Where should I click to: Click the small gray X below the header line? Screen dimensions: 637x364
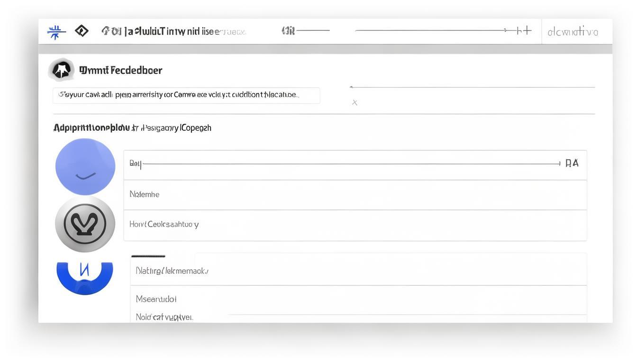(x=355, y=102)
